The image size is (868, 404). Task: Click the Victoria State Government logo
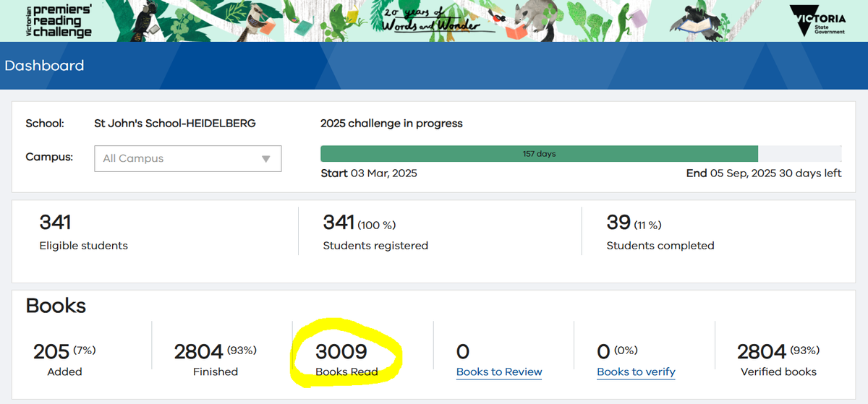(817, 20)
